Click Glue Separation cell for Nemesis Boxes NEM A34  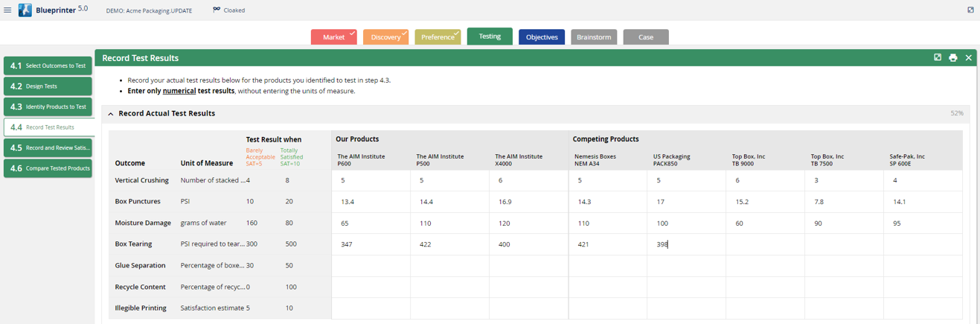[x=607, y=266]
